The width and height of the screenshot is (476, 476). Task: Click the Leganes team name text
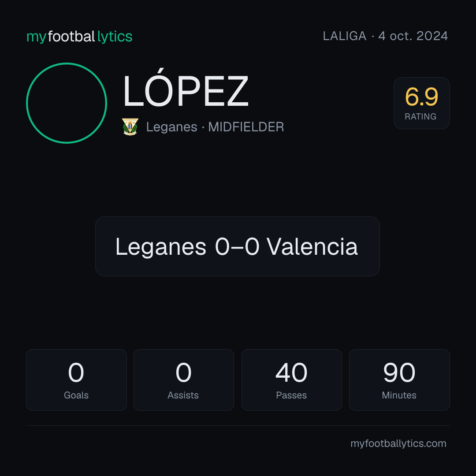172,127
